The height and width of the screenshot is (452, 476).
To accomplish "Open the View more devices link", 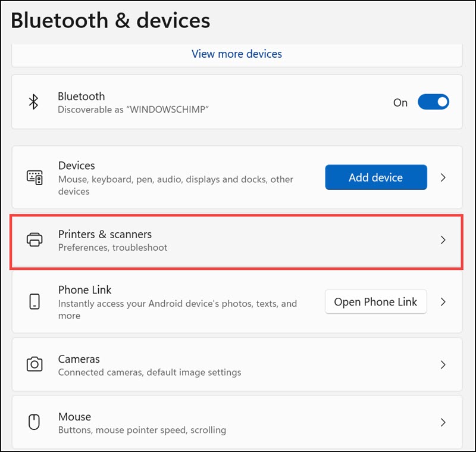I will [236, 54].
